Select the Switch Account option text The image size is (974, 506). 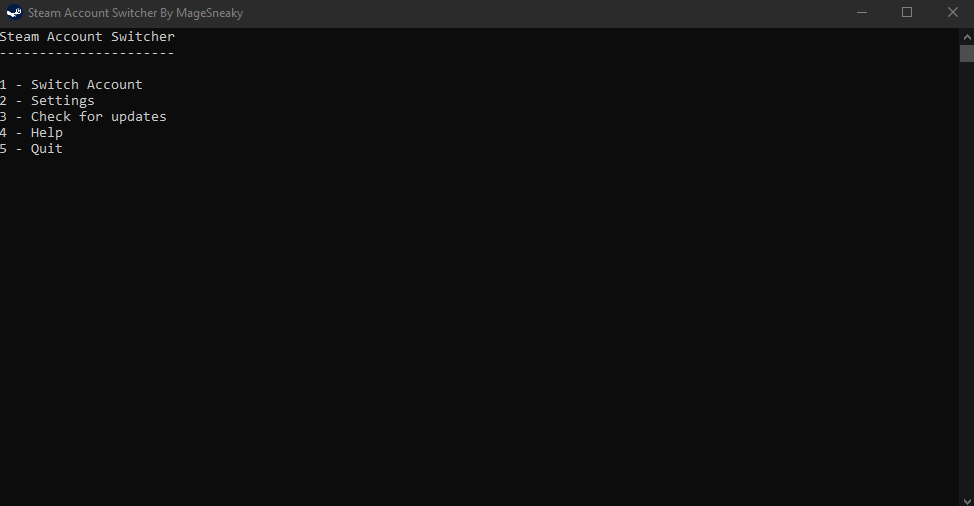[x=86, y=84]
